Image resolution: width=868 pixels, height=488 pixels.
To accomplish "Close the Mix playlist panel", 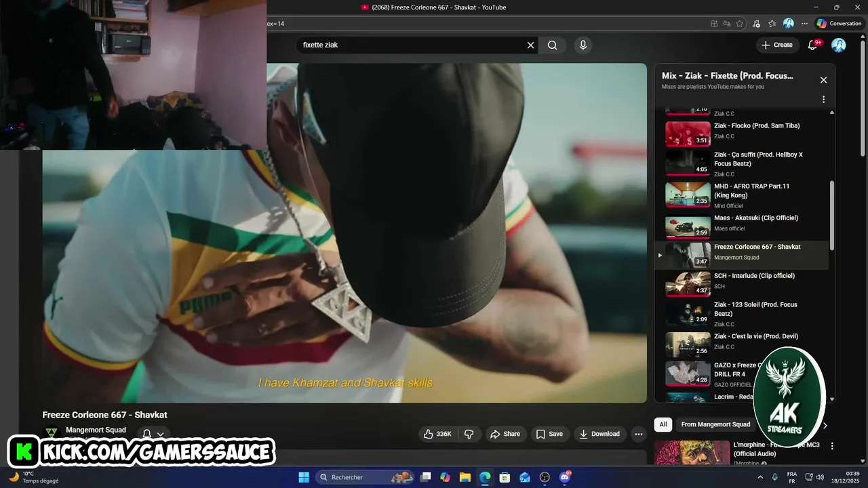I will 823,80.
